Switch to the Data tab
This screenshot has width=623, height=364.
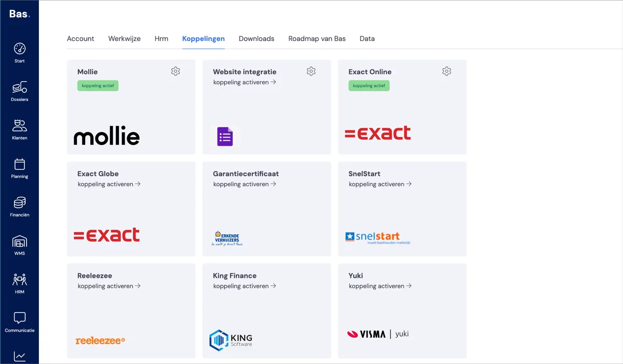click(367, 38)
